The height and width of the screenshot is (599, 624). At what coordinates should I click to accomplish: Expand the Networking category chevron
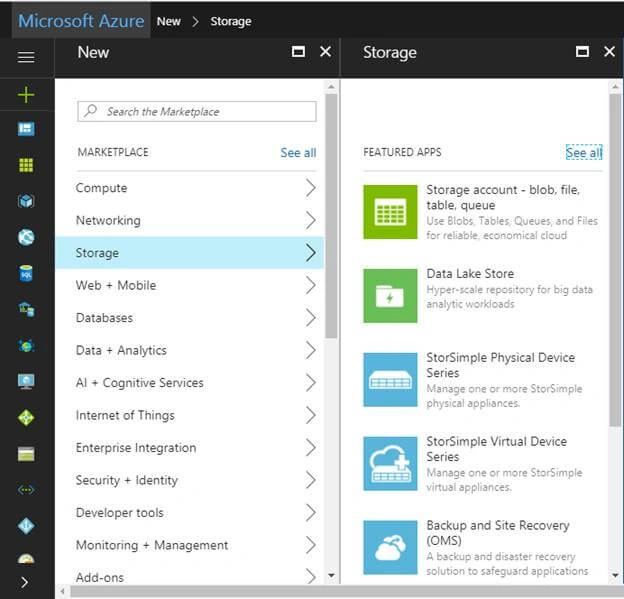(311, 220)
